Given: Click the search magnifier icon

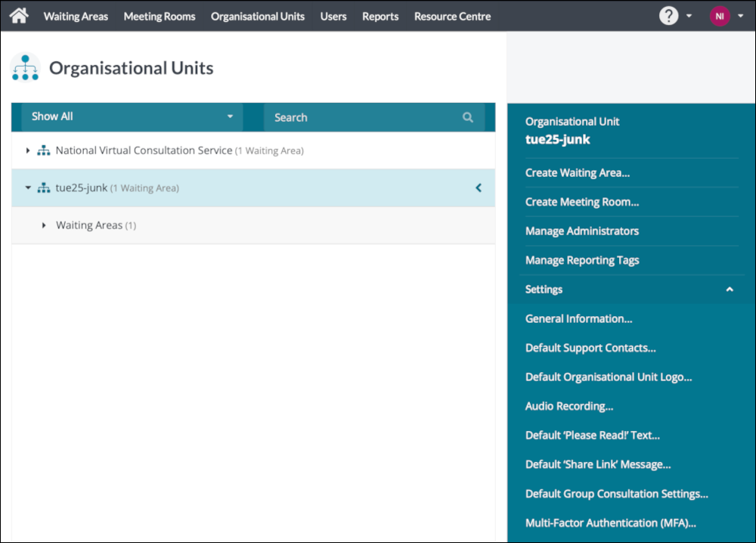Looking at the screenshot, I should (x=468, y=117).
